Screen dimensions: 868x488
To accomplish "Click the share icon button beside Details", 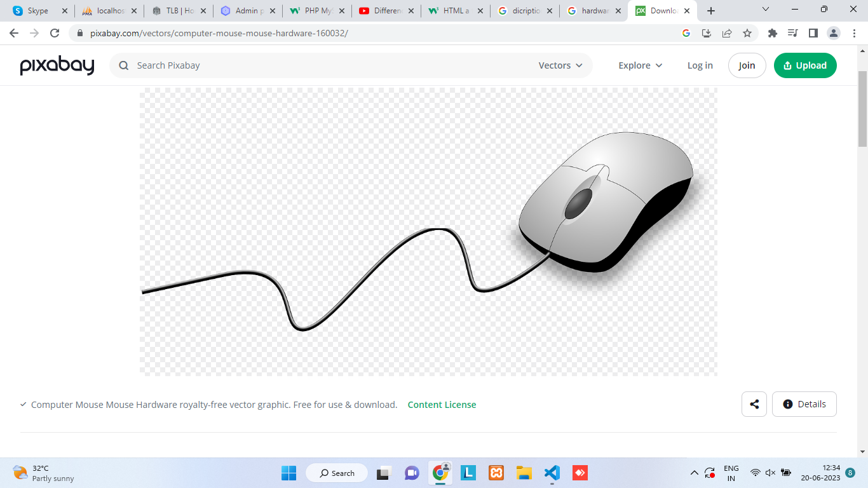I will (754, 404).
